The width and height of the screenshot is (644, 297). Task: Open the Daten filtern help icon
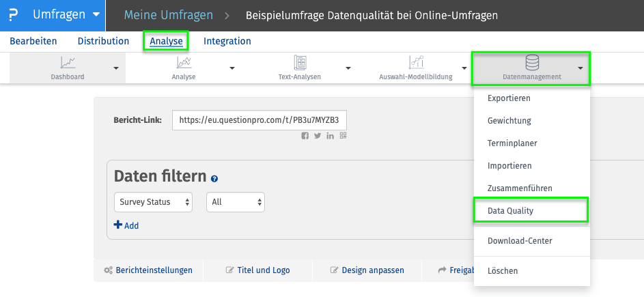[214, 179]
